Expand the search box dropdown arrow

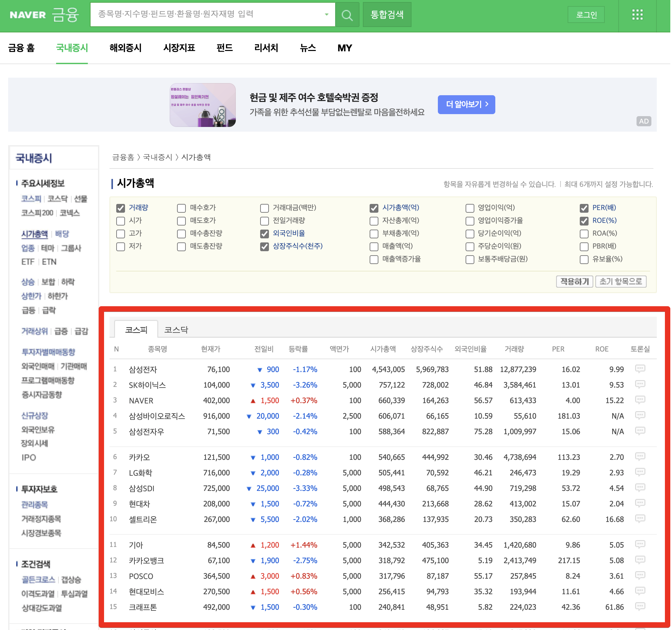pyautogui.click(x=326, y=15)
